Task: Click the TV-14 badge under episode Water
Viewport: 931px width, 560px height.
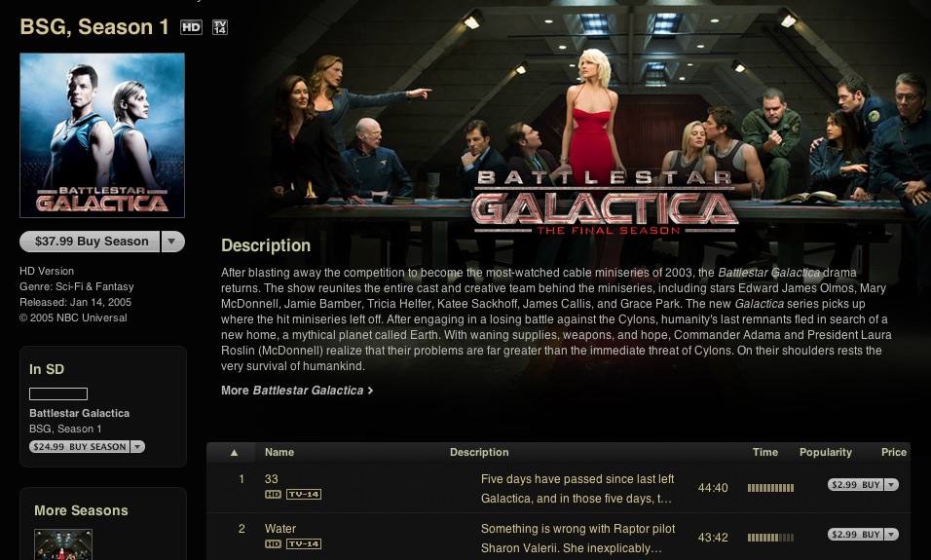Action: tap(304, 544)
